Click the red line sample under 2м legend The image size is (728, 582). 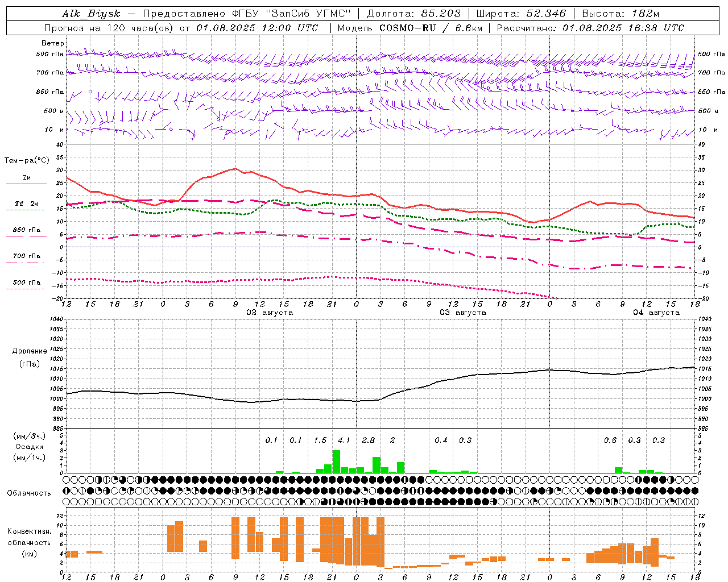(x=26, y=184)
